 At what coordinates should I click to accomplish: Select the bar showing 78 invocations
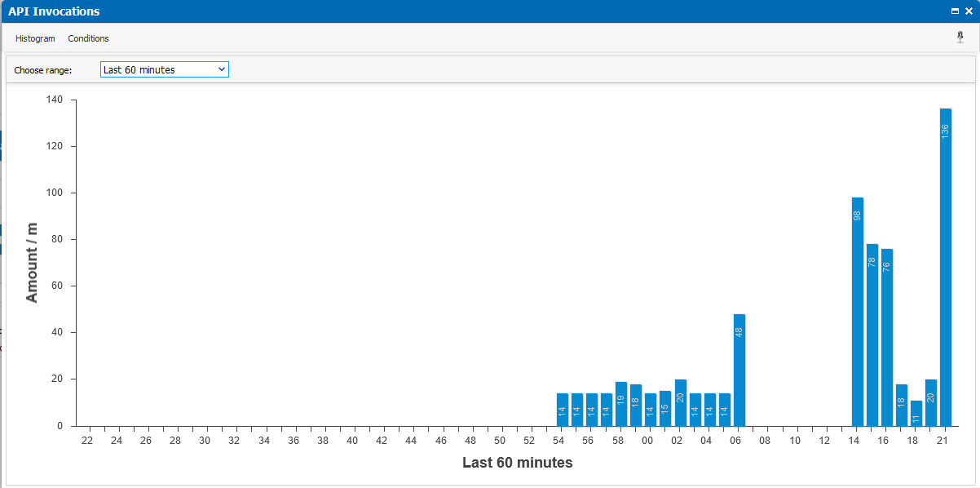[872, 336]
